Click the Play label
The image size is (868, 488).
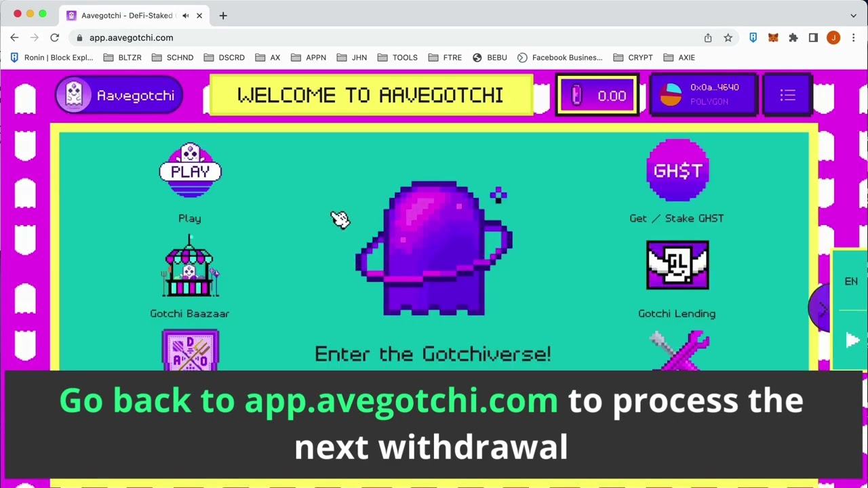pyautogui.click(x=190, y=218)
